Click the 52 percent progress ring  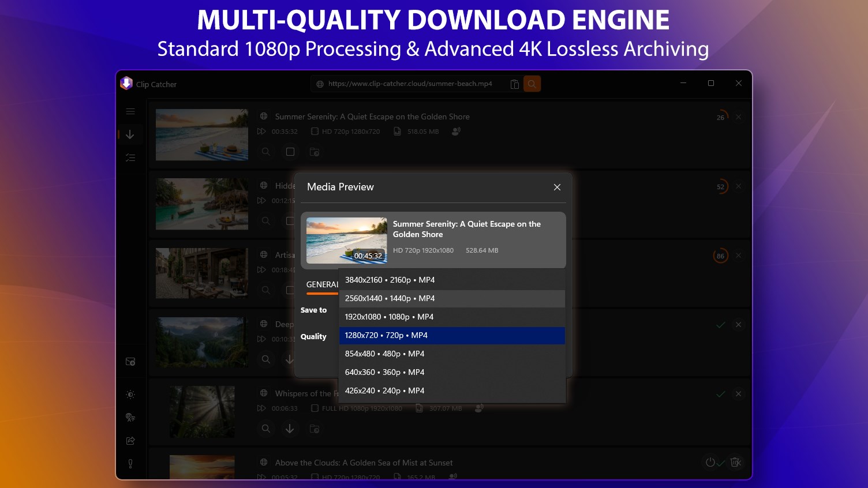tap(721, 186)
